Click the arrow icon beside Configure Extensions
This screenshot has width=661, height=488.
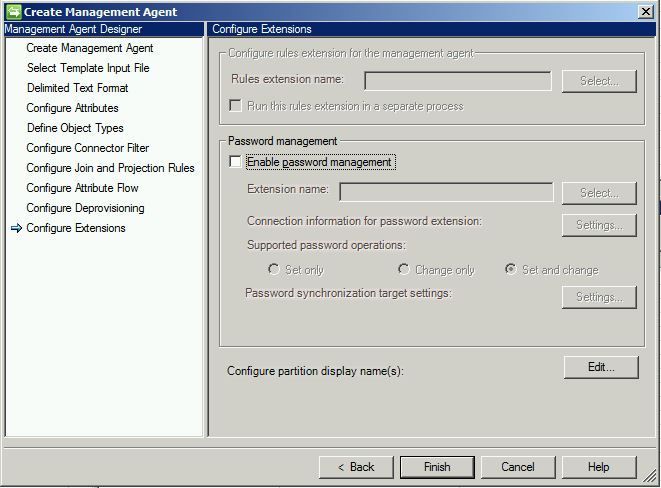[x=16, y=228]
